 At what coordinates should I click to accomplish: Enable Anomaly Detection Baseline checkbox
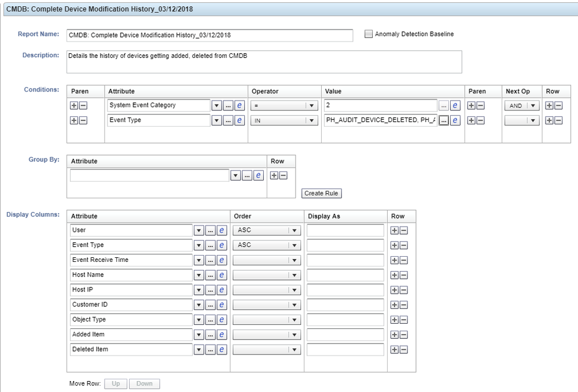[369, 34]
